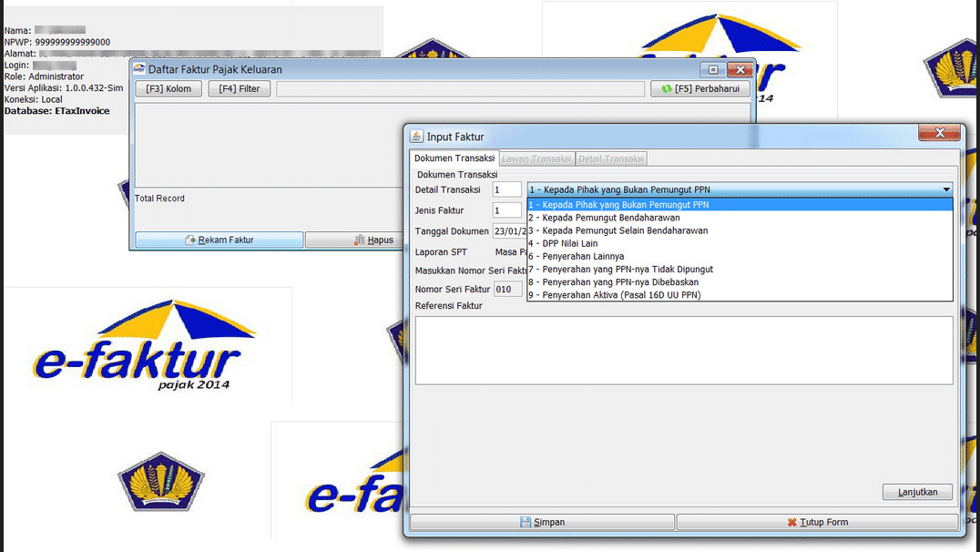The image size is (980, 552).
Task: Click the e-faktur pajak 2014 logo
Action: coord(144,345)
